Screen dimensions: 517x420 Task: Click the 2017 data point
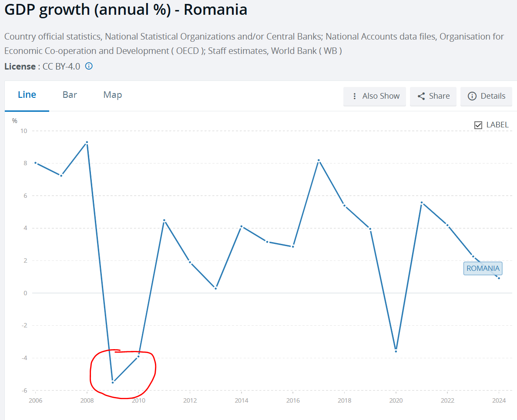tap(319, 160)
